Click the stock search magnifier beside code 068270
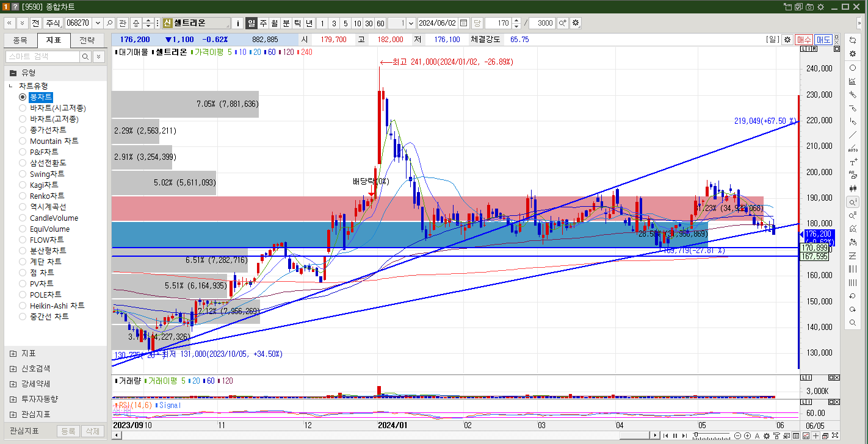 click(109, 23)
